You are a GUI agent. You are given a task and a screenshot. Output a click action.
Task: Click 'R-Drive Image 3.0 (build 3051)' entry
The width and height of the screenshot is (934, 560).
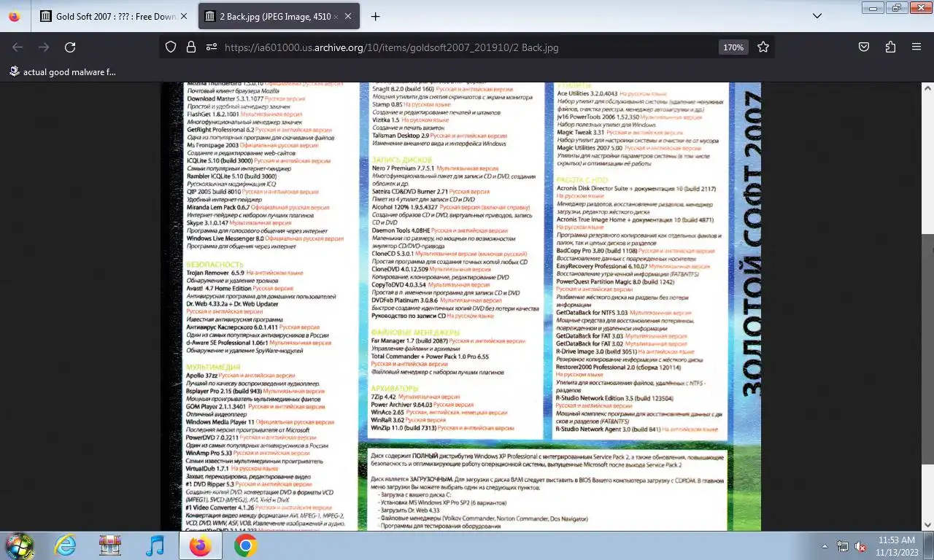(x=597, y=351)
